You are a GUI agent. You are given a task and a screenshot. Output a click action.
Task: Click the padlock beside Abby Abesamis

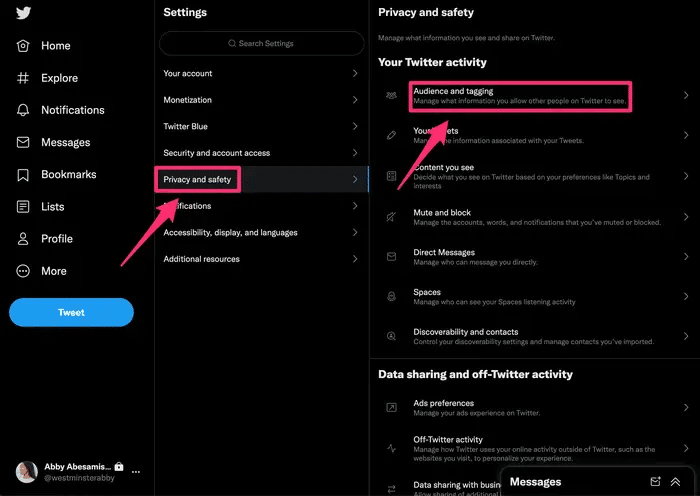(x=119, y=467)
